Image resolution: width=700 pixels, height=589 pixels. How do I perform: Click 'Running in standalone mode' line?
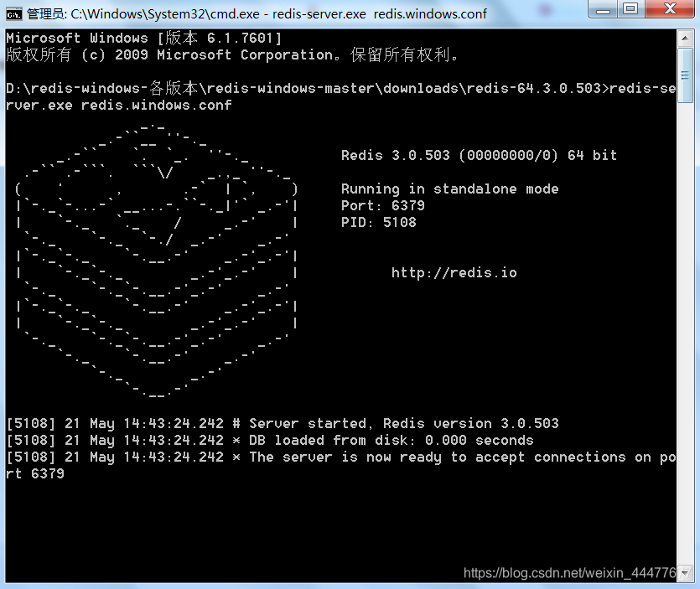tap(449, 189)
